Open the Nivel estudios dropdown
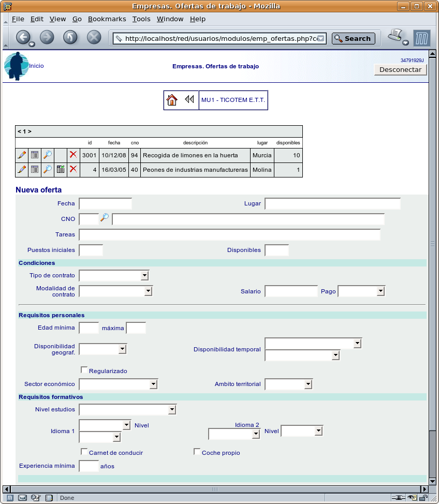The width and height of the screenshot is (439, 504). (128, 409)
